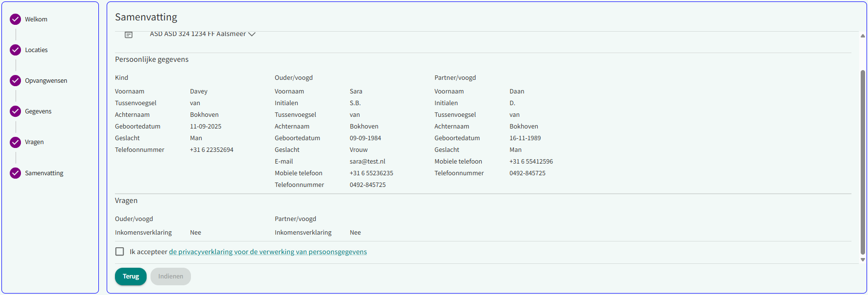The width and height of the screenshot is (868, 295).
Task: Click the checkmark icon beside Opvangwensen
Action: point(16,81)
